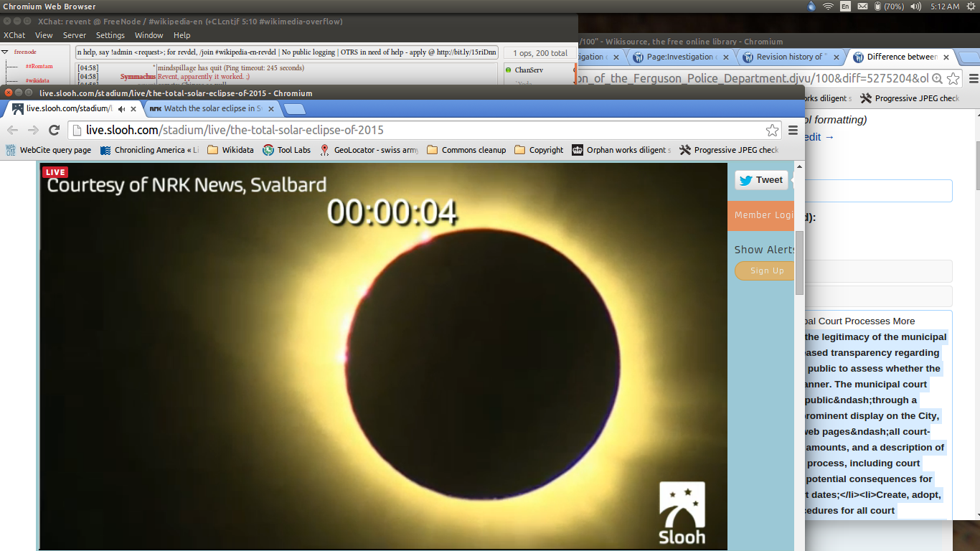Open the Wikidata bookmarks folder
The height and width of the screenshot is (551, 980).
(x=230, y=150)
